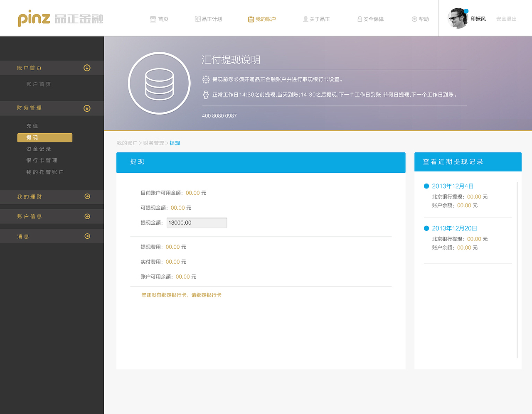The height and width of the screenshot is (414, 532).
Task: Click 安全退出 to log out
Action: click(506, 19)
